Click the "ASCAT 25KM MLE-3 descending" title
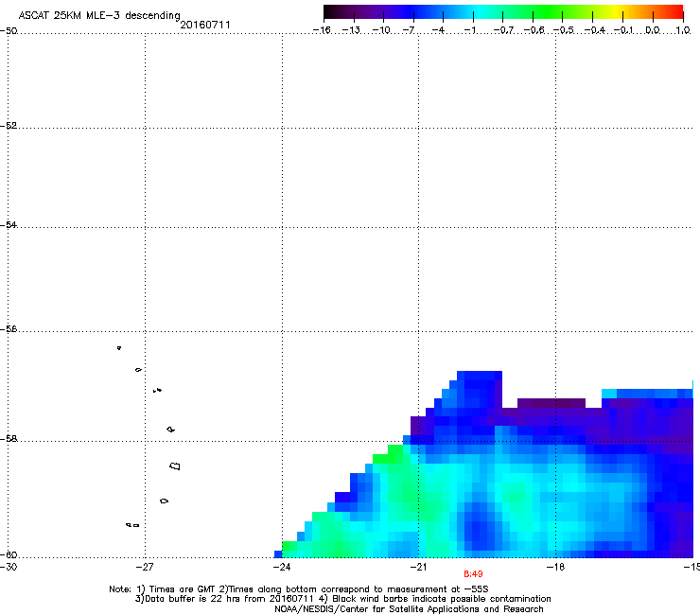The width and height of the screenshot is (700, 615). [99, 15]
